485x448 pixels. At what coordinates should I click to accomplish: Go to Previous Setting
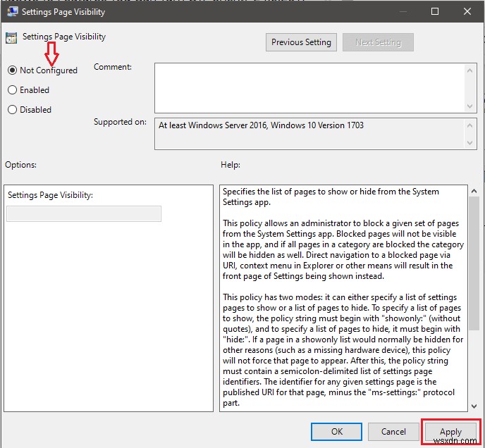point(301,42)
